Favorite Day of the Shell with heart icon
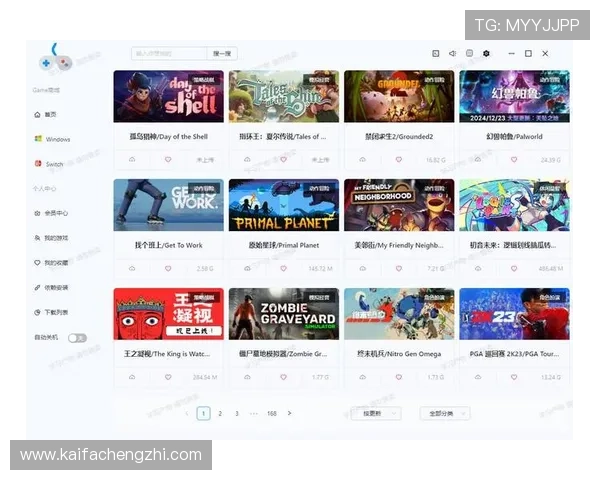This screenshot has height=480, width=600. tap(168, 159)
